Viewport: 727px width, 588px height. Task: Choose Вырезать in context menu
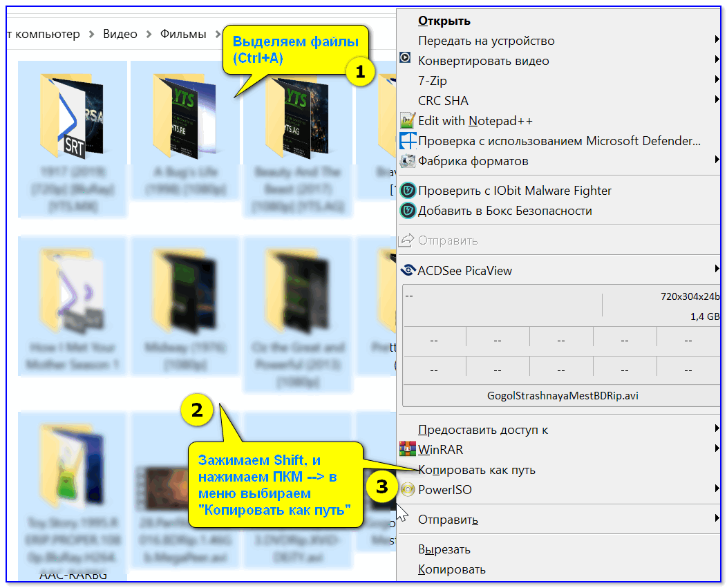pos(444,549)
